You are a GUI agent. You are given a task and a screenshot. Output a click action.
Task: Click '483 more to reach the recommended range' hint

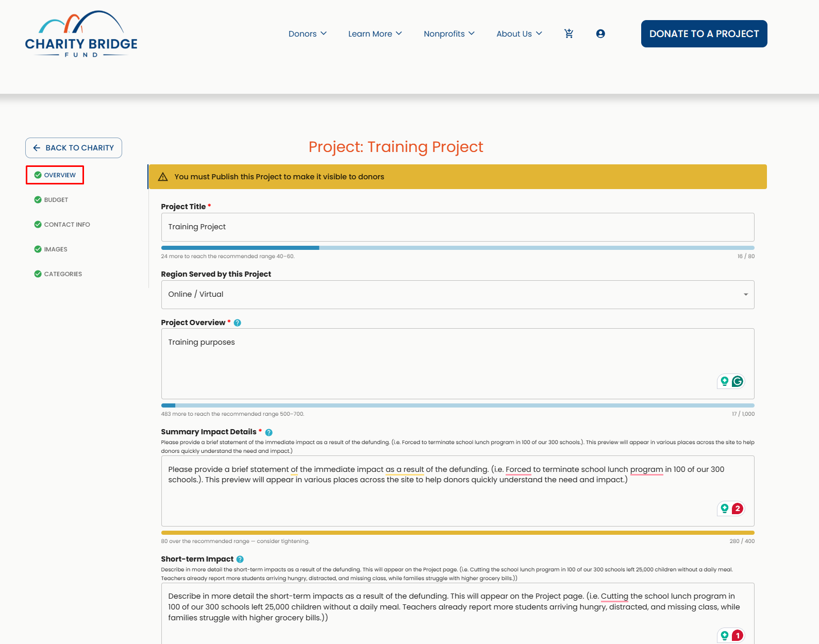[x=232, y=414]
